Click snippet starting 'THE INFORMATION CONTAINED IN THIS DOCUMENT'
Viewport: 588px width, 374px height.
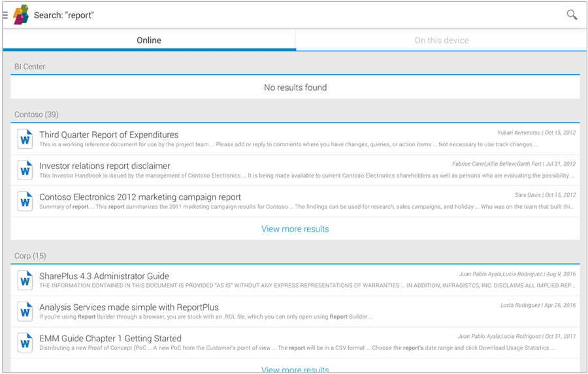pos(307,286)
